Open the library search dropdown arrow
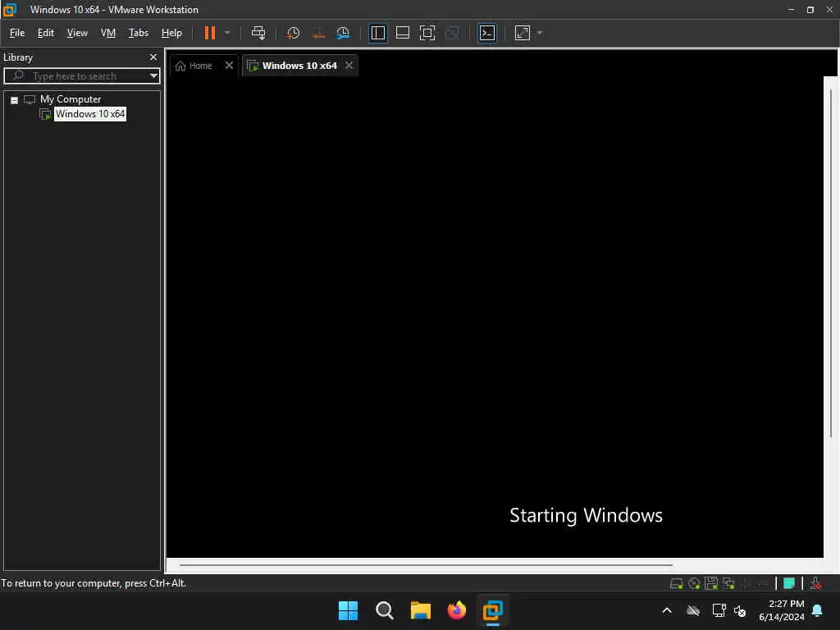Image resolution: width=840 pixels, height=630 pixels. [x=153, y=76]
